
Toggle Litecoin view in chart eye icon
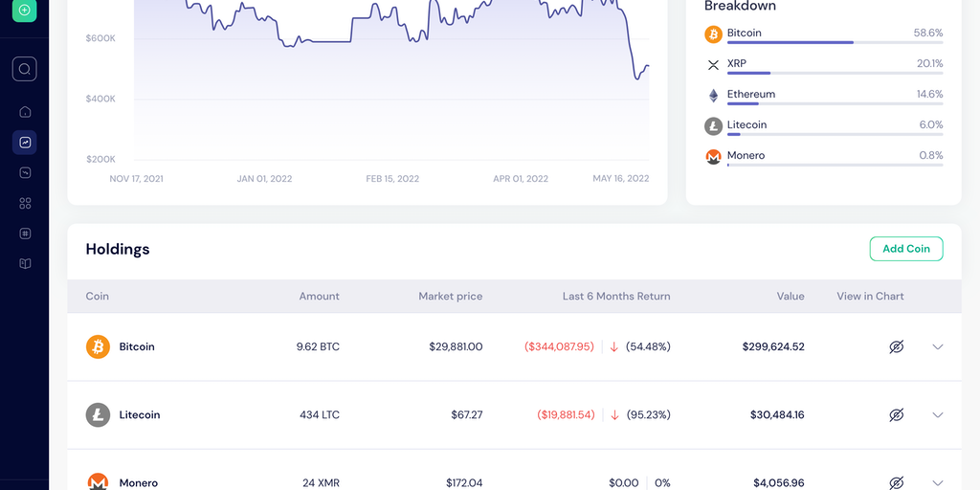click(x=896, y=414)
